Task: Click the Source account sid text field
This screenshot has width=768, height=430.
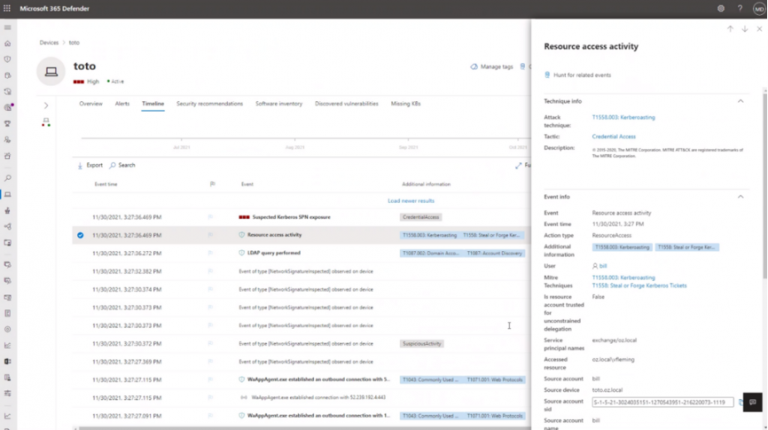Action: pos(662,402)
